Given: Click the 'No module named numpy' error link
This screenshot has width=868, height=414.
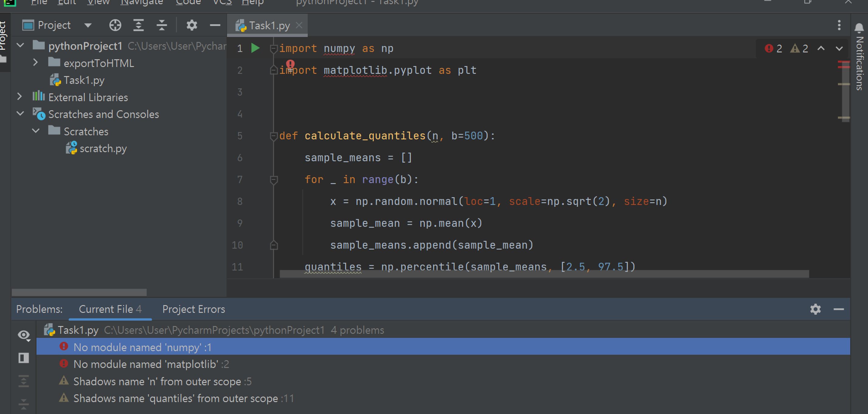Looking at the screenshot, I should pyautogui.click(x=143, y=347).
